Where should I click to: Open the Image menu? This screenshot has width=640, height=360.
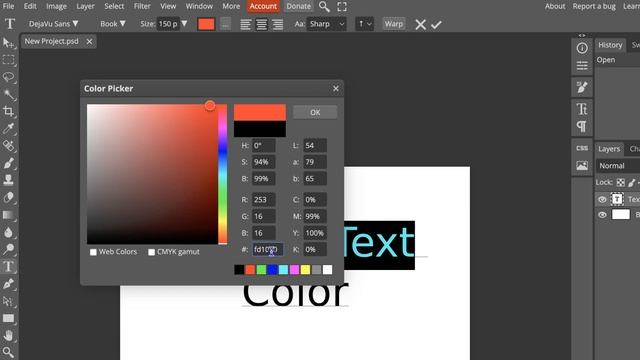(56, 6)
